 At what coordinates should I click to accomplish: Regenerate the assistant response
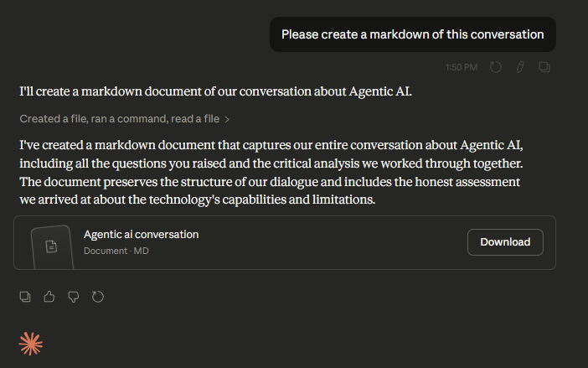(x=97, y=297)
